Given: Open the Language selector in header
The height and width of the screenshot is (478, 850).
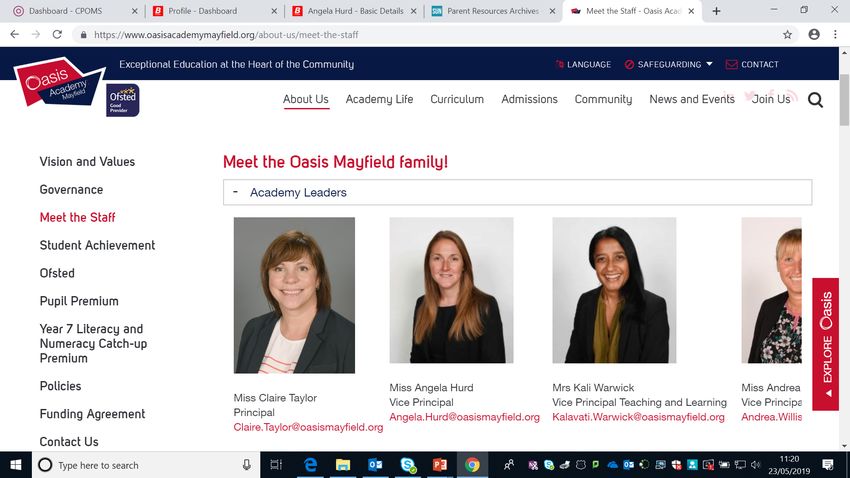Looking at the screenshot, I should click(583, 64).
